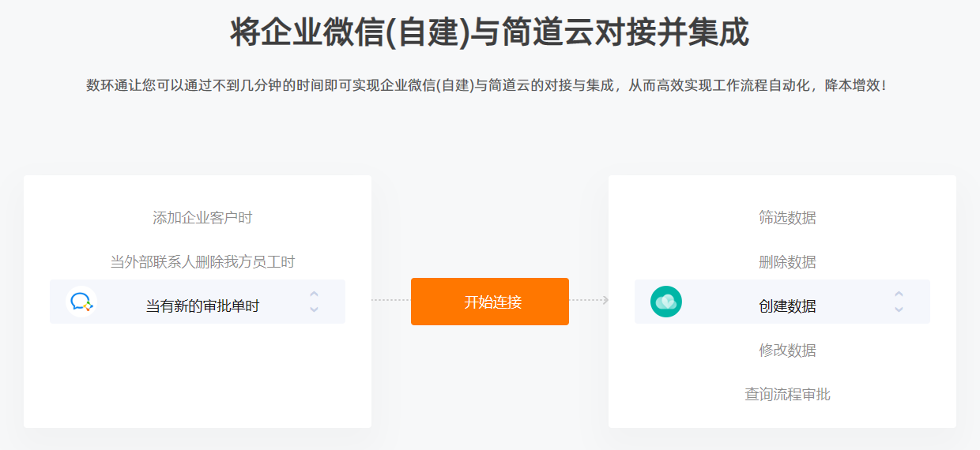Click the dotted line left of 开始连接
980x450 pixels.
pos(391,300)
